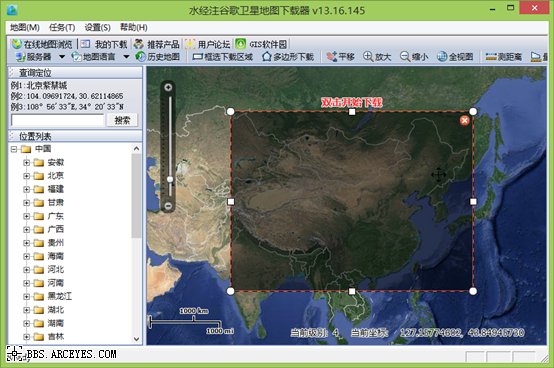Image resolution: width=554 pixels, height=368 pixels.
Task: Switch to 全视图 full view
Action: (x=455, y=57)
